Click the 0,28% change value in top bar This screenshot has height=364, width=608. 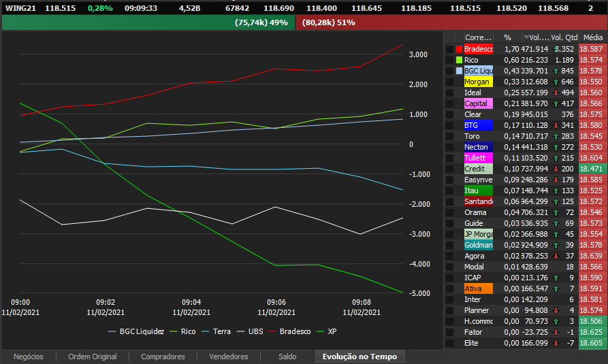[100, 8]
